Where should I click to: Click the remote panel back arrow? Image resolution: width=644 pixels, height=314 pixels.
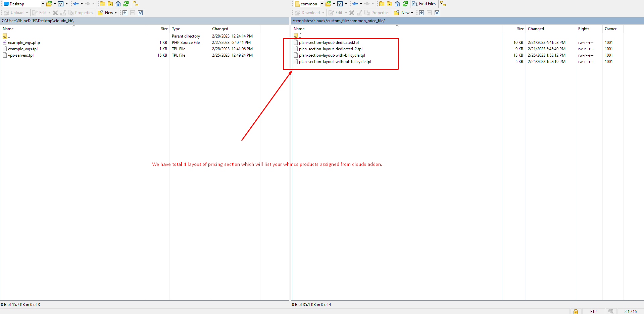point(355,4)
